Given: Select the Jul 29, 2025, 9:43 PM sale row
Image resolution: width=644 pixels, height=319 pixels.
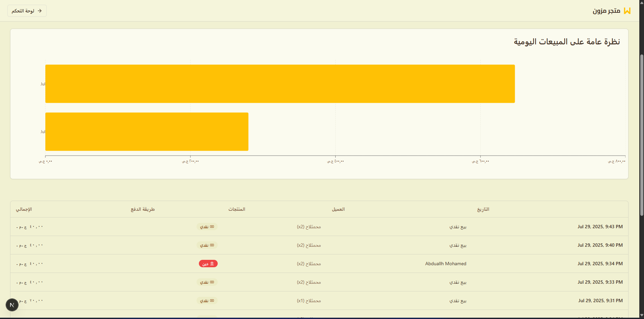Looking at the screenshot, I should click(x=600, y=227).
